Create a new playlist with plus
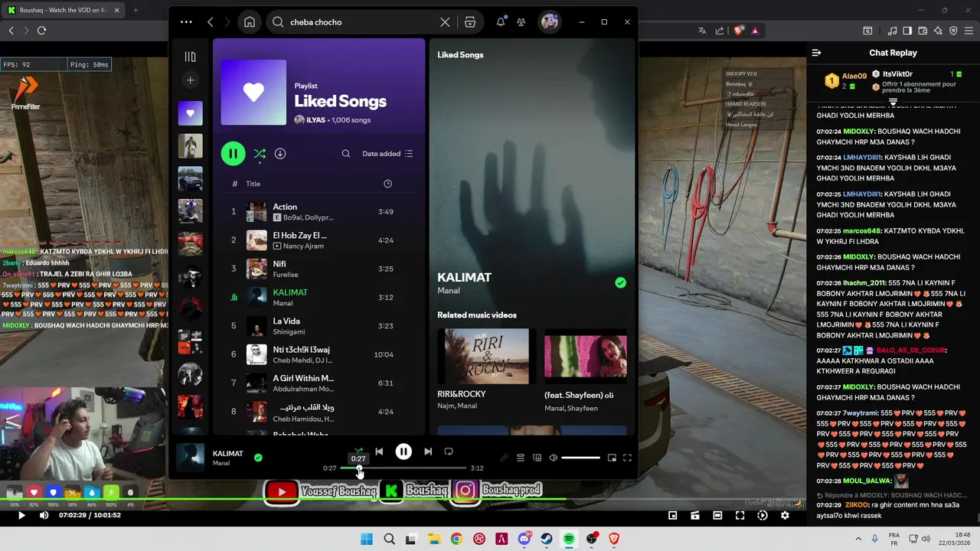 [x=191, y=80]
